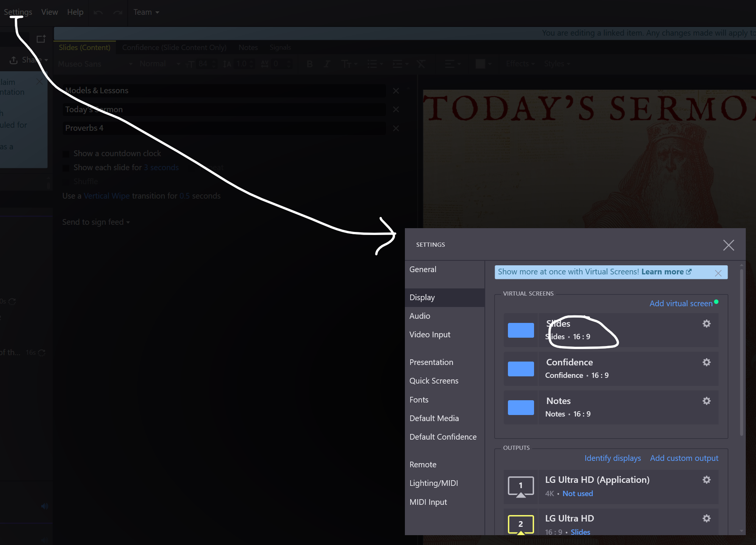Select the Audio settings category
Screen dimensions: 756x545
point(420,316)
